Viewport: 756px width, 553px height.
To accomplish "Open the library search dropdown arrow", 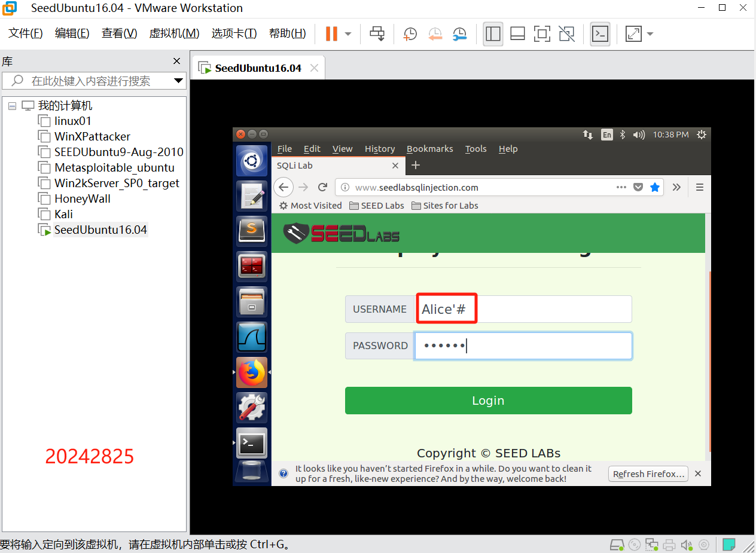I will (x=178, y=81).
